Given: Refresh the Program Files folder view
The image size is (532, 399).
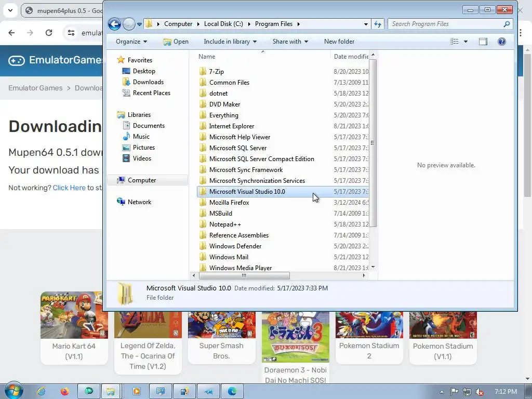Looking at the screenshot, I should pos(378,24).
